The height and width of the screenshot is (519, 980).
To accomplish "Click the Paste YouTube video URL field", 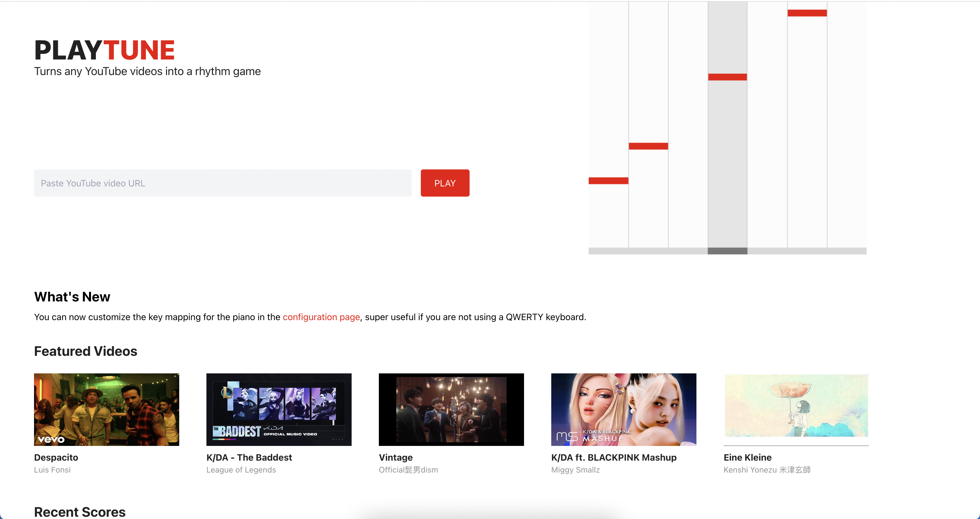I will click(223, 183).
